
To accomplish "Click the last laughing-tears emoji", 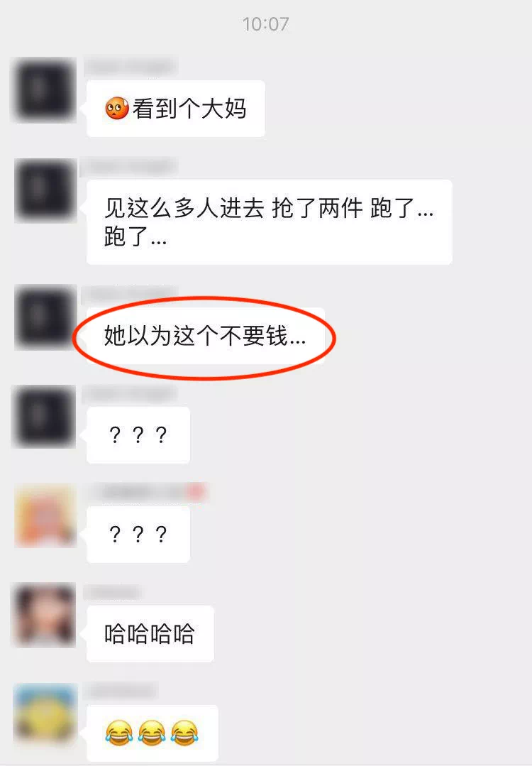I will pyautogui.click(x=184, y=733).
